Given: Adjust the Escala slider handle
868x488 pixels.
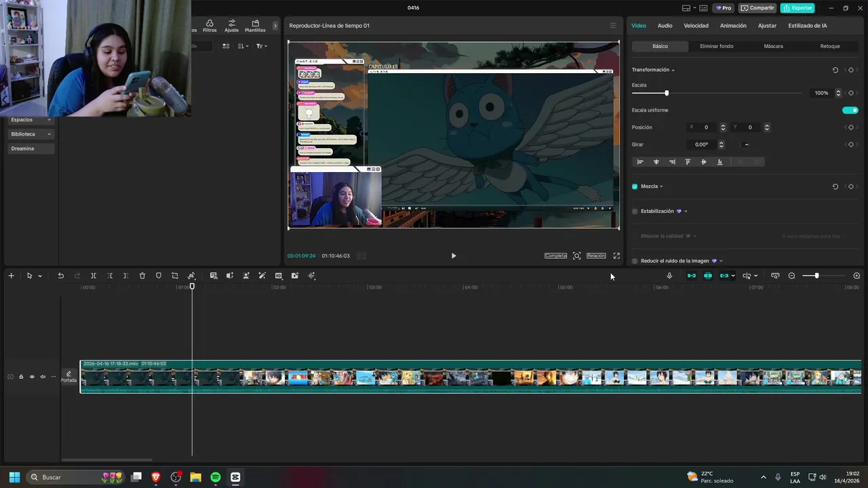Looking at the screenshot, I should 667,94.
